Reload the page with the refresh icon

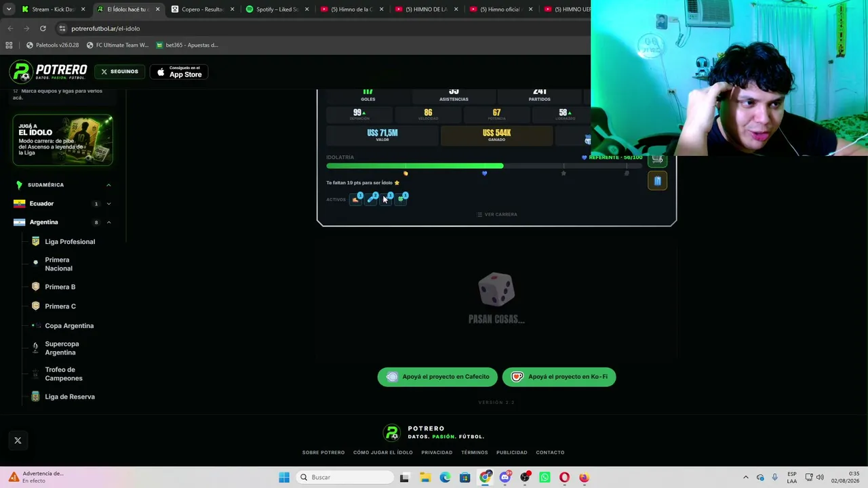pyautogui.click(x=43, y=28)
